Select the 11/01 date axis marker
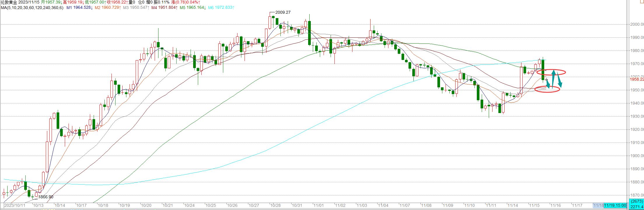The height and width of the screenshot is (210, 644). click(319, 206)
